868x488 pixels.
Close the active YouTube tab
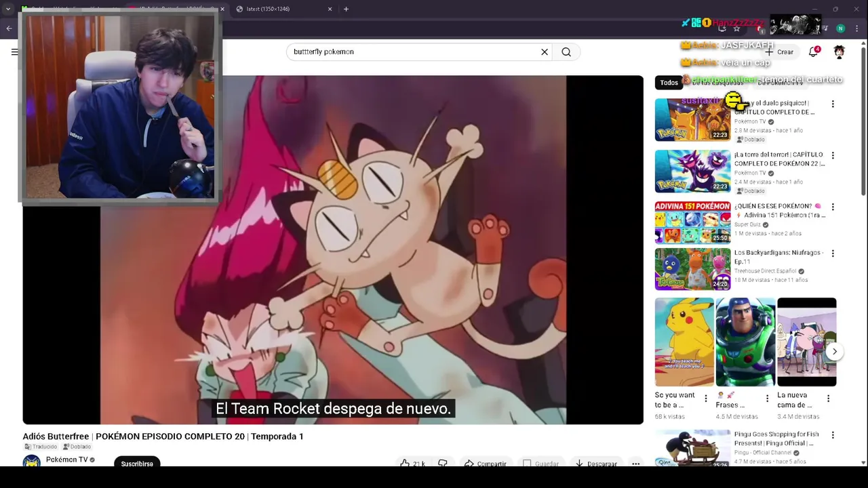click(x=222, y=9)
